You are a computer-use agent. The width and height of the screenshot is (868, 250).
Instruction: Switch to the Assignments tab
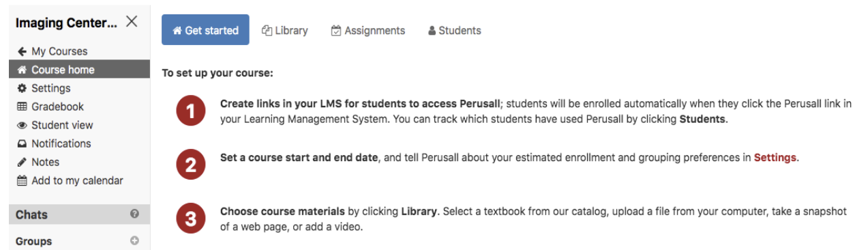pos(368,30)
